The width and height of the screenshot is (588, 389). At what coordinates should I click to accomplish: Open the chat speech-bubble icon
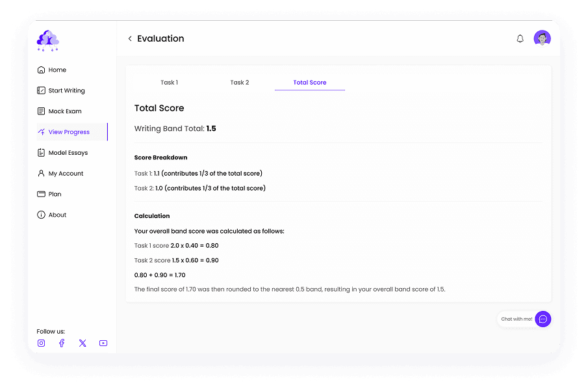543,319
